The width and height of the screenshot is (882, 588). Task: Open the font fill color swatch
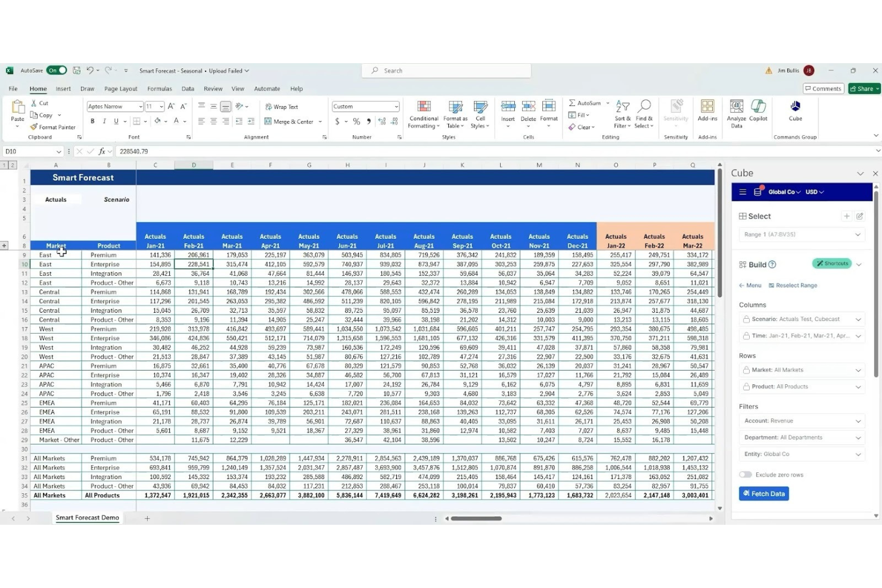tap(158, 121)
